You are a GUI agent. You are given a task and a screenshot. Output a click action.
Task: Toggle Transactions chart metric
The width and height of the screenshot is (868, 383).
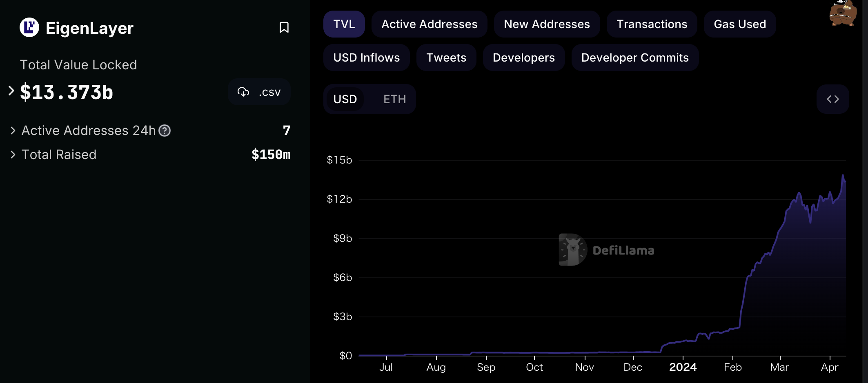tap(652, 24)
